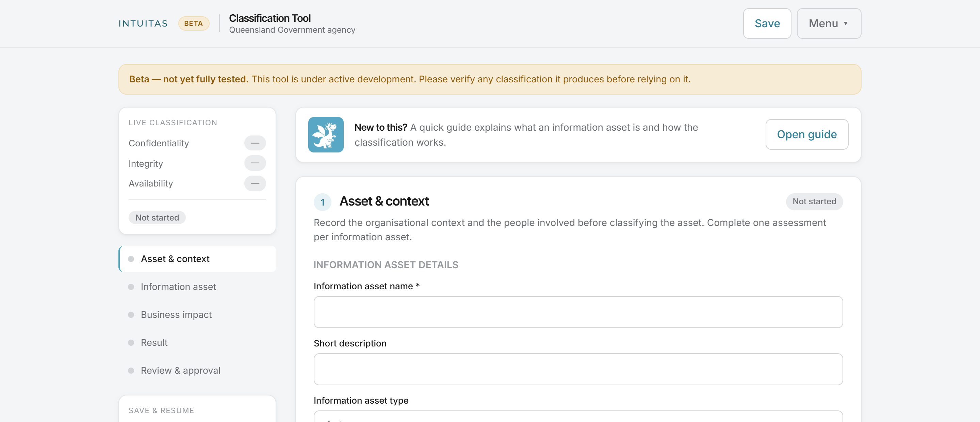Click the INFORMATION ASSET DETAILS heading
Image resolution: width=980 pixels, height=422 pixels.
[386, 265]
